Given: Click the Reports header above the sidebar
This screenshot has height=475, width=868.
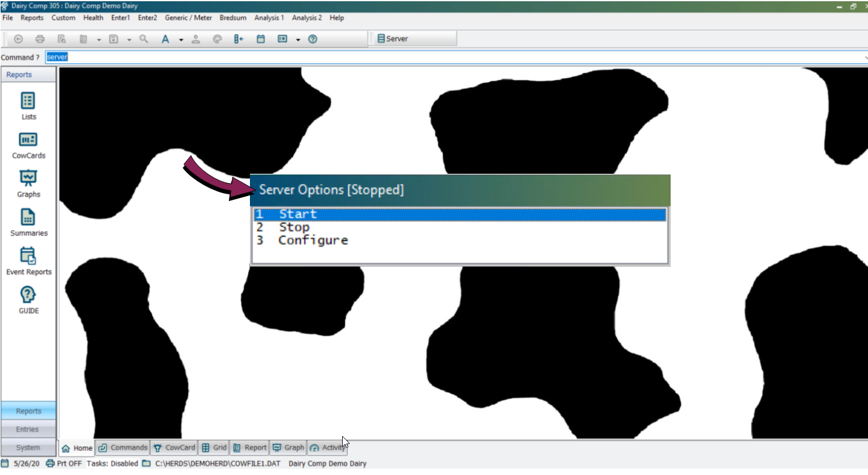Looking at the screenshot, I should pos(28,75).
